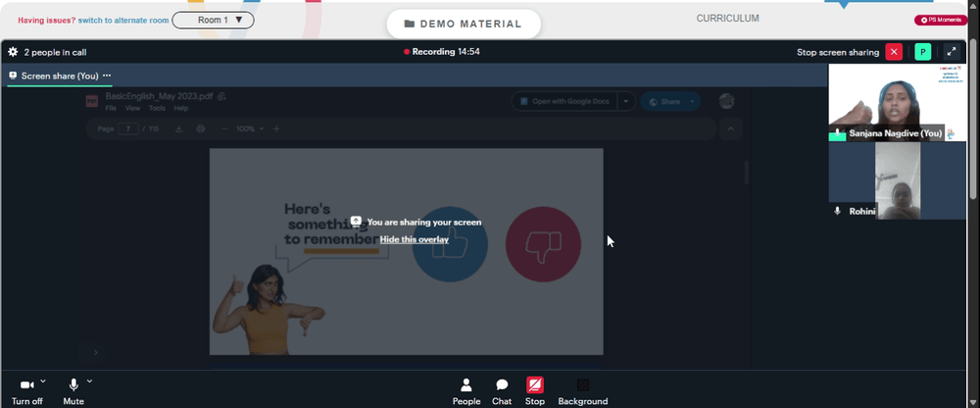The width and height of the screenshot is (980, 408).
Task: Open the Room 1 dropdown
Action: coord(213,20)
